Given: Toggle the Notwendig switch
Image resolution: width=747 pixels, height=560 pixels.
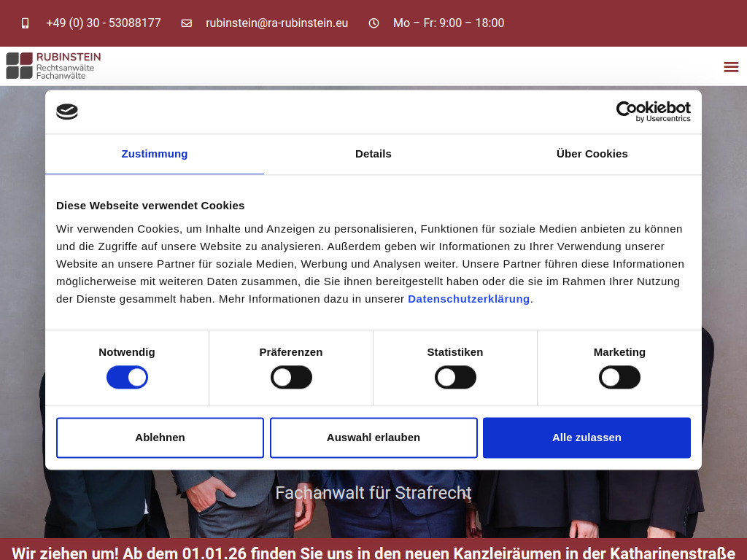Looking at the screenshot, I should pos(127,377).
